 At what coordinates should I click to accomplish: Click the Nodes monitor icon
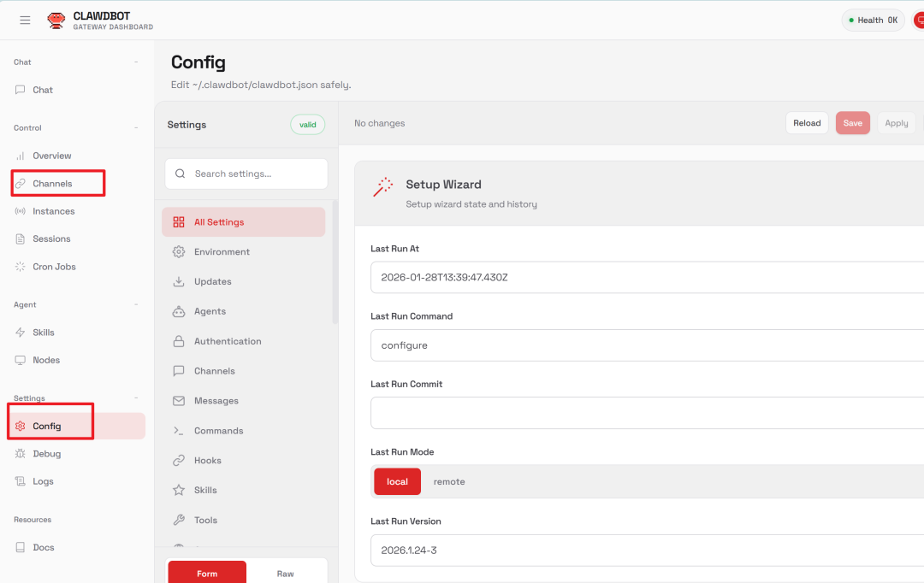20,360
